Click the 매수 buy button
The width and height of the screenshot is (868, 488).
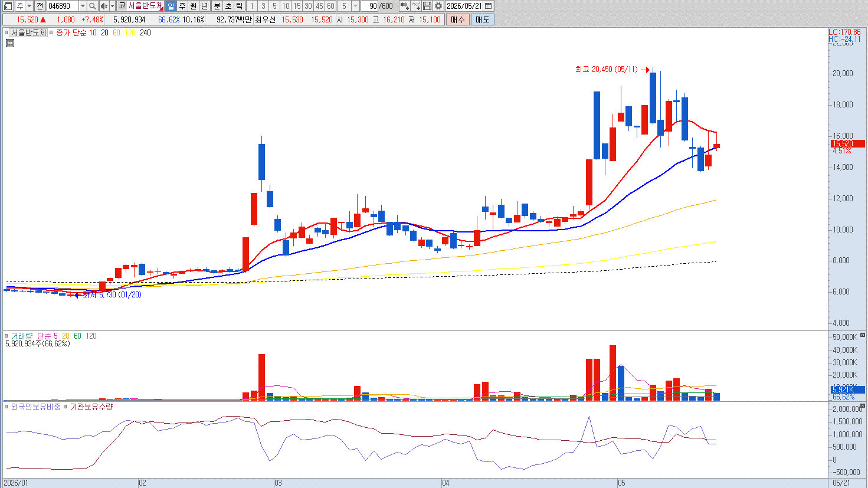click(x=458, y=19)
